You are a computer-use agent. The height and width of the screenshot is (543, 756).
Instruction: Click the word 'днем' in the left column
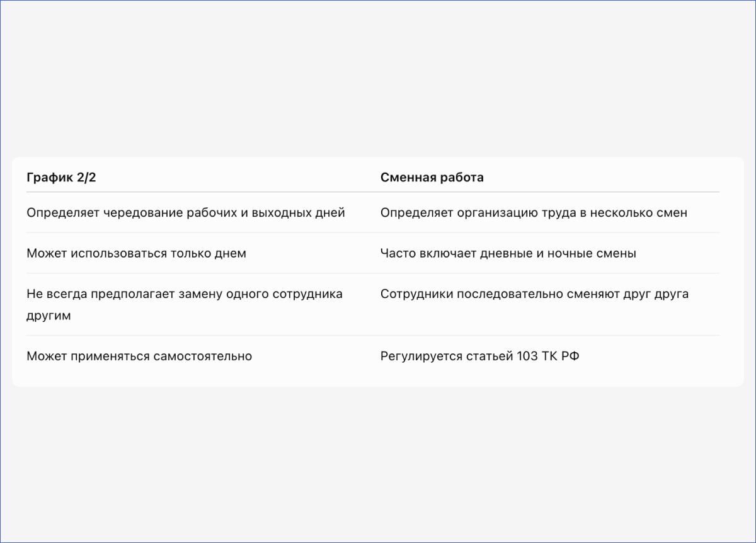[x=232, y=253]
